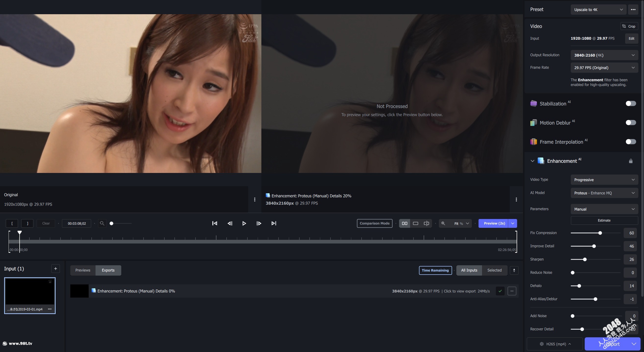Add a new input with the plus icon
The width and height of the screenshot is (644, 352).
coord(56,268)
